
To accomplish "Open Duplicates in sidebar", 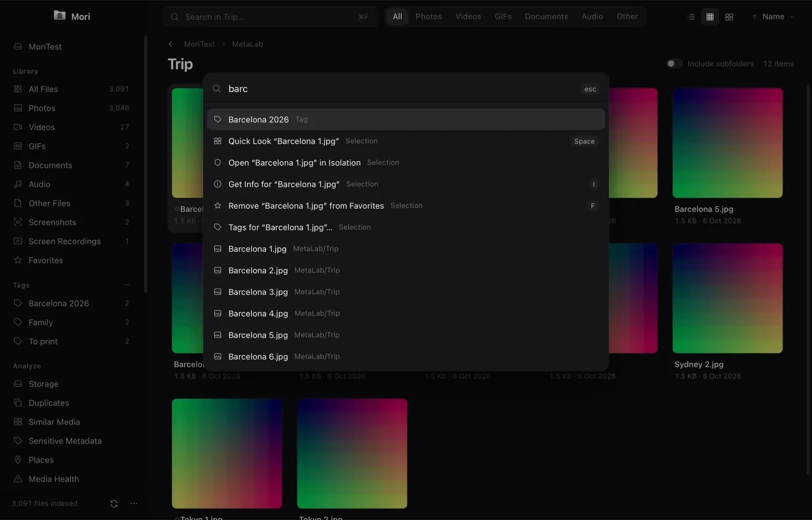I will [71, 403].
